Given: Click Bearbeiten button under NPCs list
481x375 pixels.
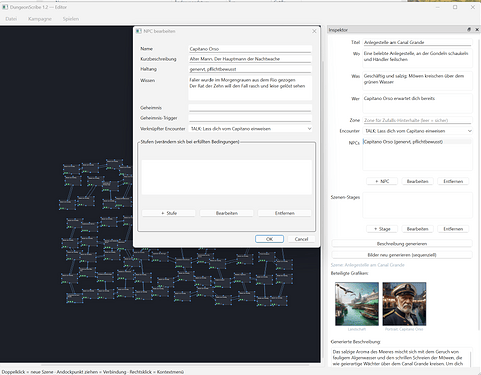Looking at the screenshot, I should (x=417, y=181).
